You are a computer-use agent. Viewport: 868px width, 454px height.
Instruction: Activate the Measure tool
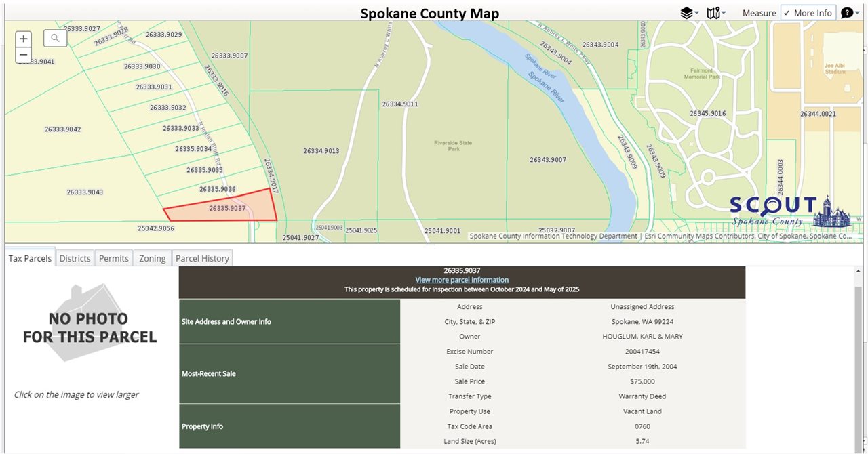coord(759,13)
